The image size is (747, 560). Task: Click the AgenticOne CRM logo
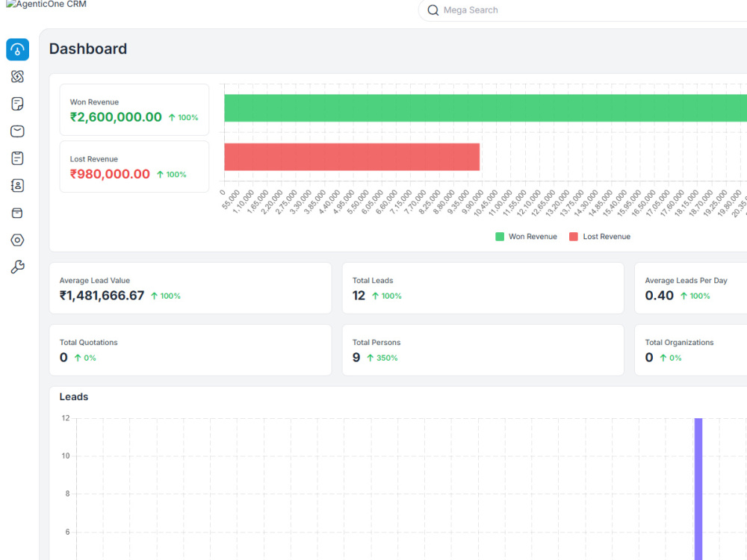[x=46, y=4]
